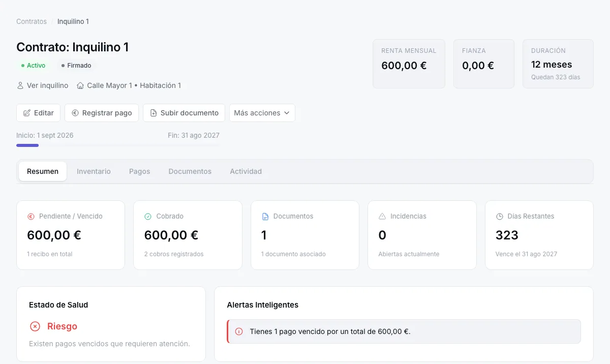This screenshot has height=364, width=610.
Task: Click the red euro icon in Pendiente card
Action: click(x=31, y=217)
